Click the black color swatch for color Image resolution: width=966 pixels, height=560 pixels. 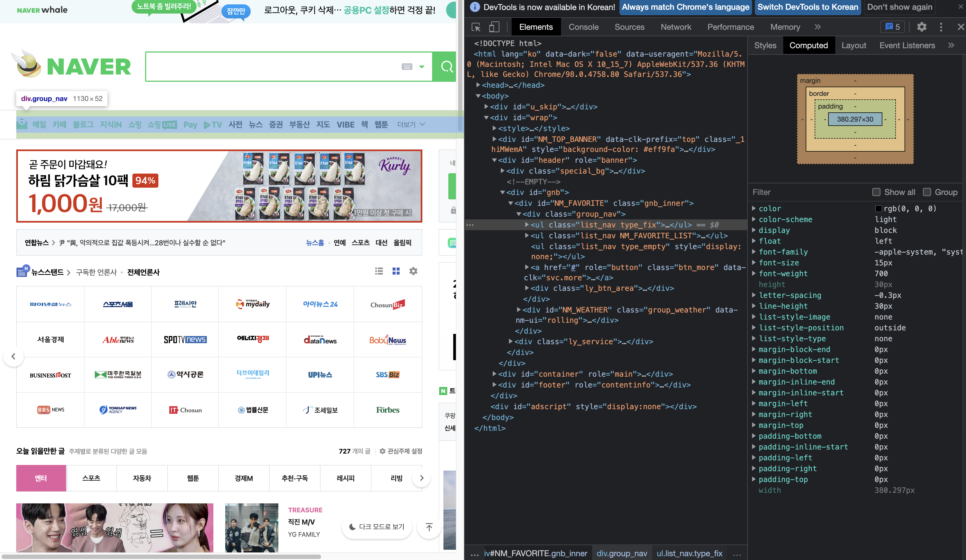878,209
